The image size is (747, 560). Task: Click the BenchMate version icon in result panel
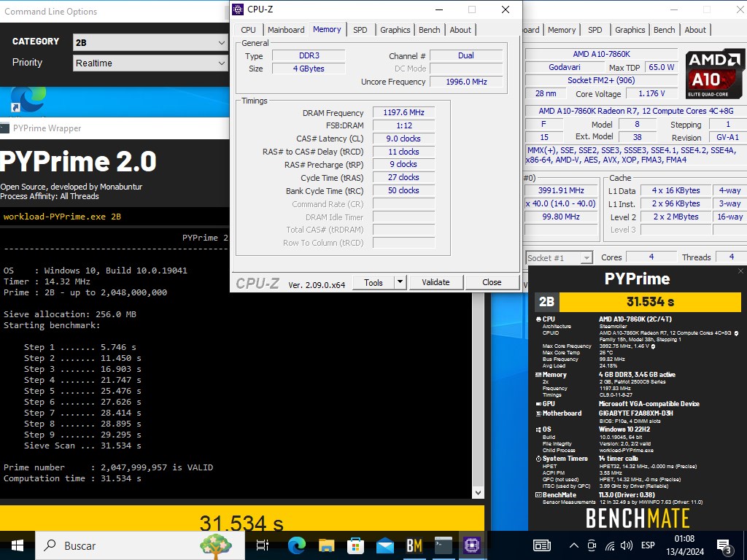pyautogui.click(x=538, y=495)
